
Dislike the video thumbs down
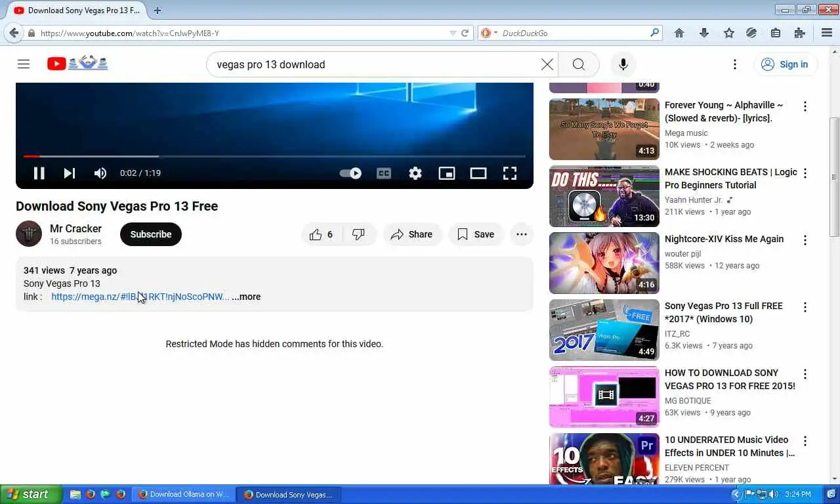[x=360, y=234]
